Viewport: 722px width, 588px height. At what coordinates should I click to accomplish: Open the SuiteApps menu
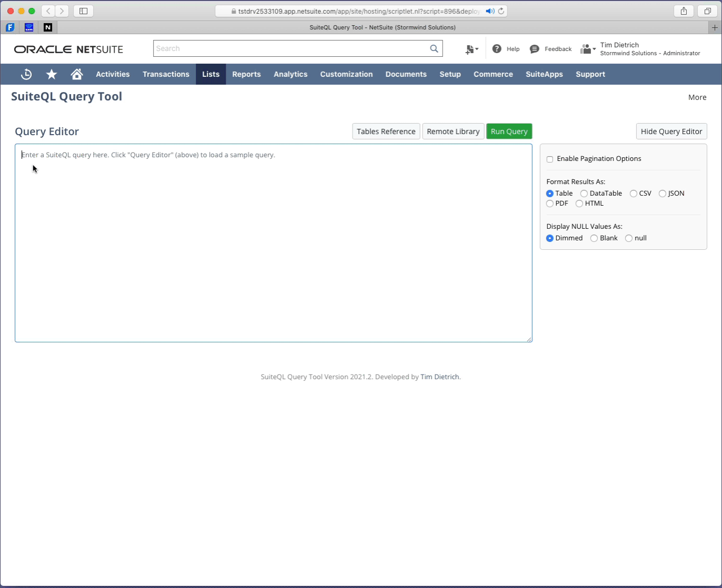pyautogui.click(x=544, y=74)
